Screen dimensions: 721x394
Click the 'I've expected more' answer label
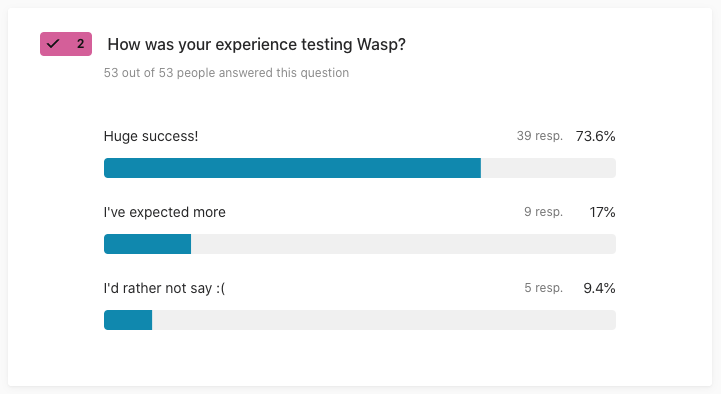[165, 212]
